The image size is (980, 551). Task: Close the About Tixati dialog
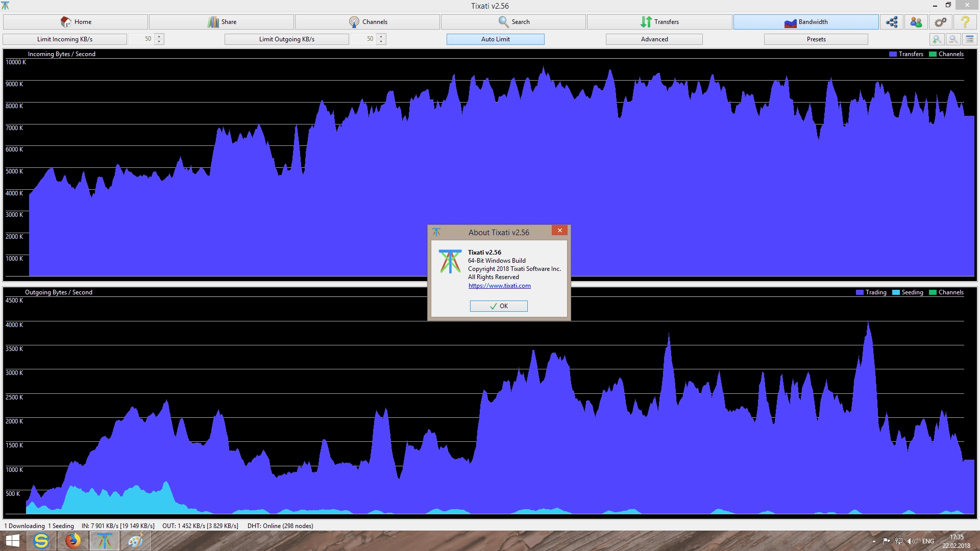tap(559, 231)
